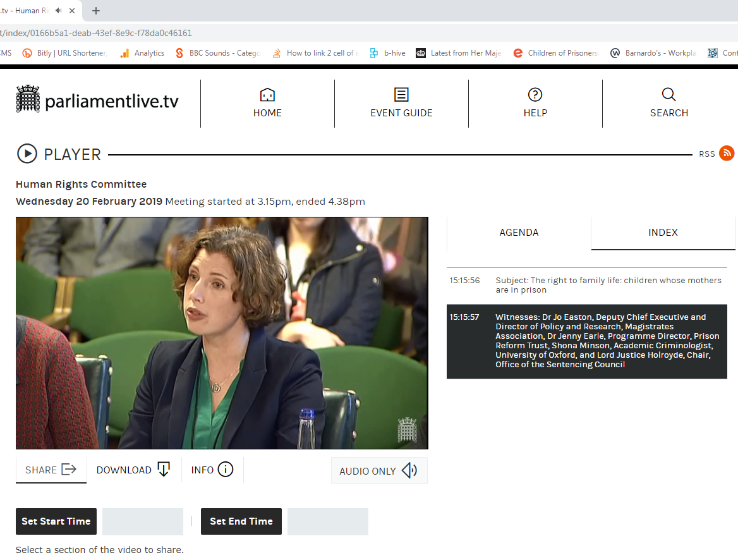The image size is (738, 560).
Task: Click the PLAYER play circle icon
Action: click(x=27, y=154)
